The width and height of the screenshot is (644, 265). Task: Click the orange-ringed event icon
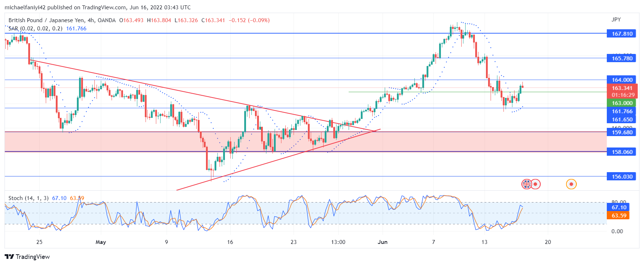[x=571, y=184]
